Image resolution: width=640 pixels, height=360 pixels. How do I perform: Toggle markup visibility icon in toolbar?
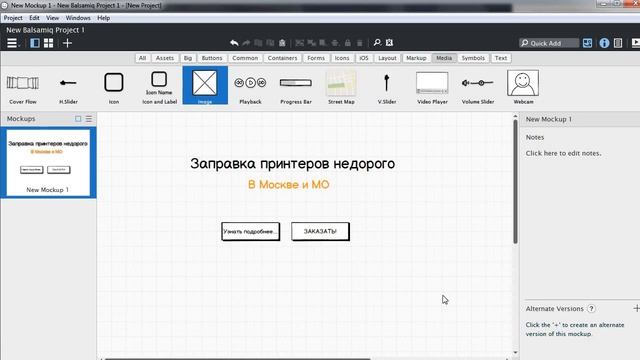tap(389, 42)
